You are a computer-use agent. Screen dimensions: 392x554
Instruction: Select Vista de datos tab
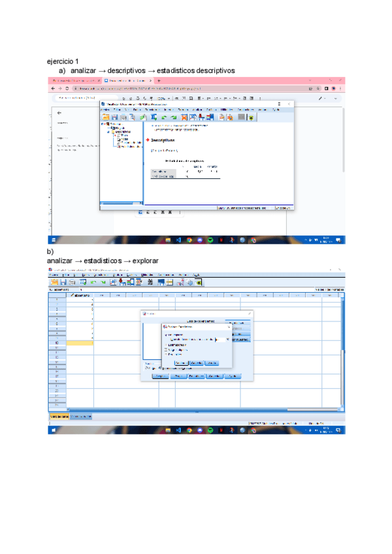pyautogui.click(x=59, y=417)
